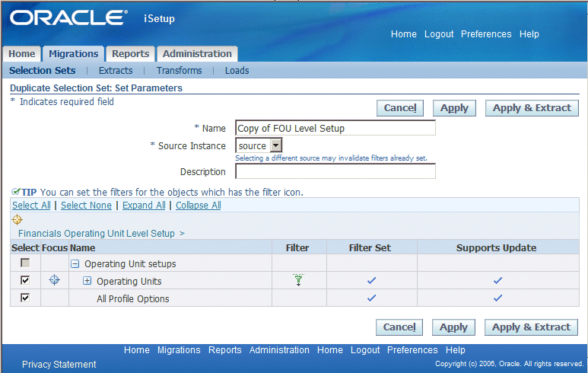The image size is (588, 373).
Task: Click the top Apply button
Action: pyautogui.click(x=454, y=108)
